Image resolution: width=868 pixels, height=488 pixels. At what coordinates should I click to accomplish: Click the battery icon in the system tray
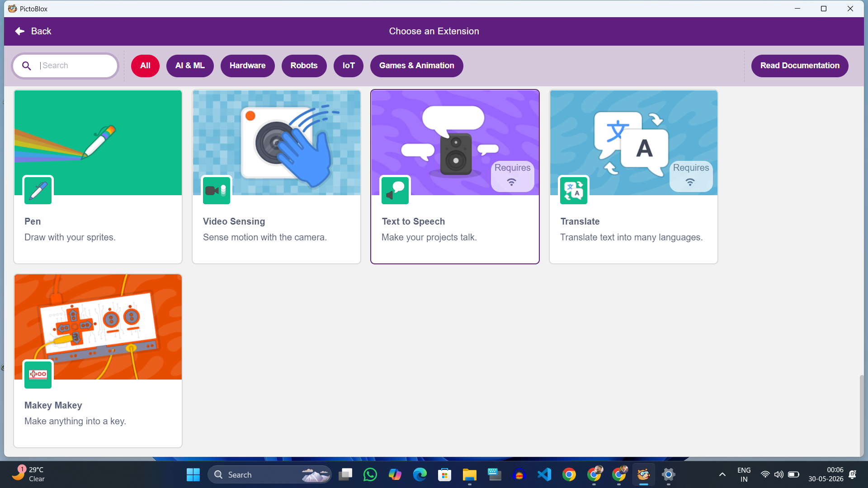pos(793,474)
